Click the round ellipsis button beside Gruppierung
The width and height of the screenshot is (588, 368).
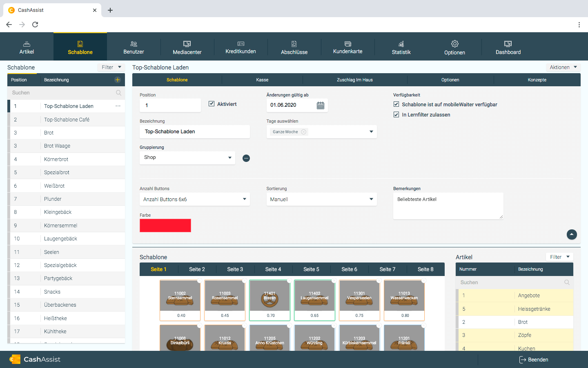pos(246,158)
